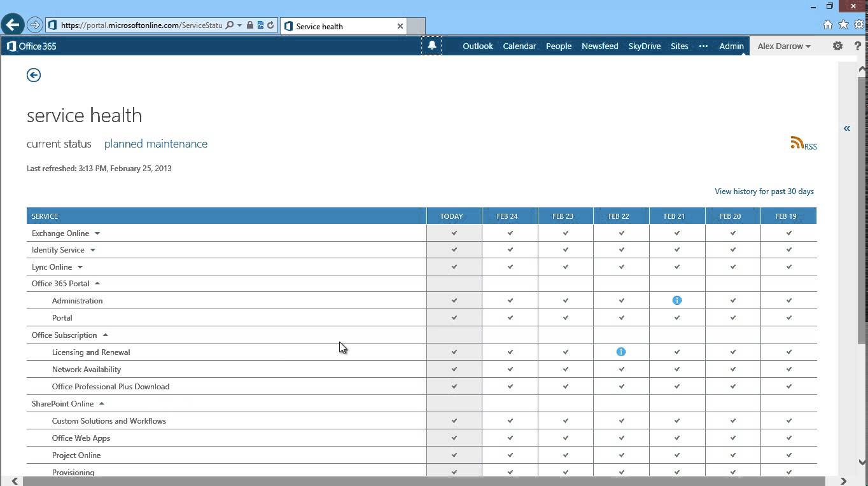
Task: Click the refresh icon in address bar
Action: (270, 25)
